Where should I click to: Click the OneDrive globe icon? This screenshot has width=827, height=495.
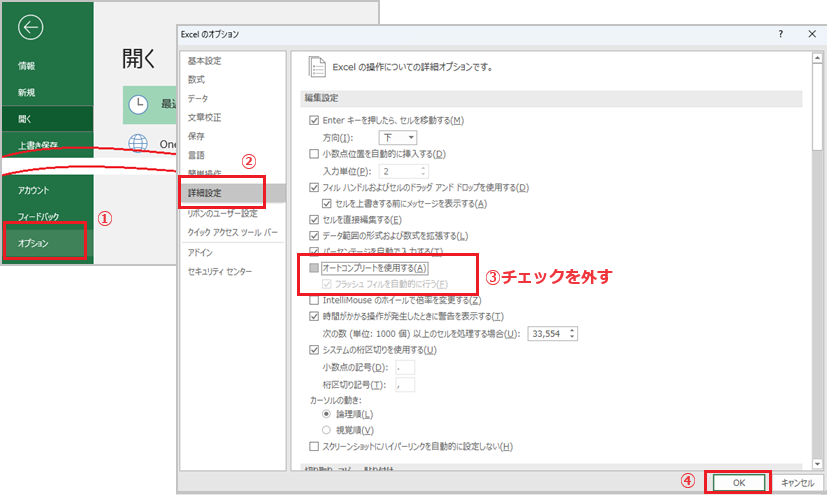coord(138,143)
